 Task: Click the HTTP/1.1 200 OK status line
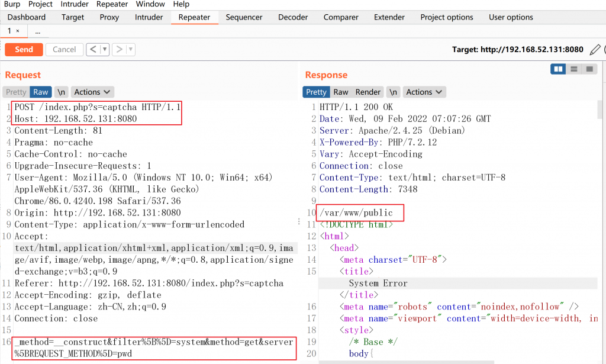coord(356,107)
